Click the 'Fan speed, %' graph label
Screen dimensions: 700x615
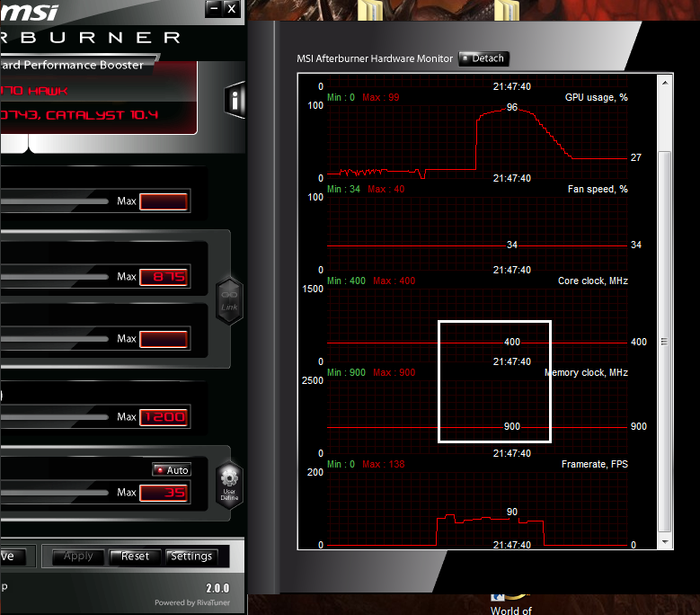coord(598,189)
